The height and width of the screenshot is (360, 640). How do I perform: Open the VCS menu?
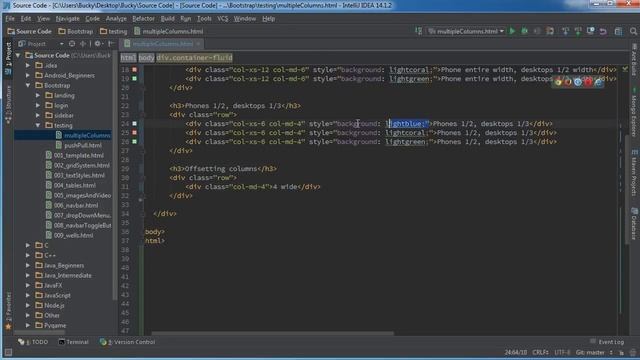pyautogui.click(x=222, y=19)
